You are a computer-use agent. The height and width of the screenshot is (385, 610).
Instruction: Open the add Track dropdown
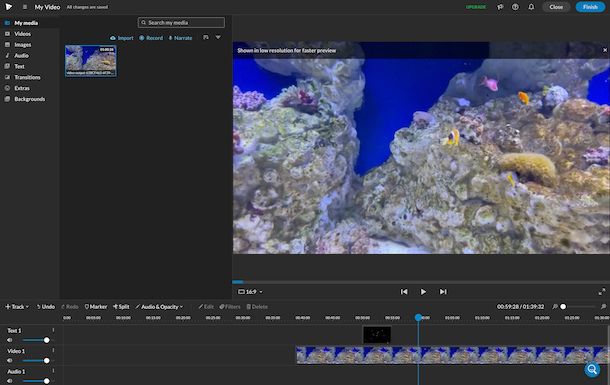tap(17, 307)
